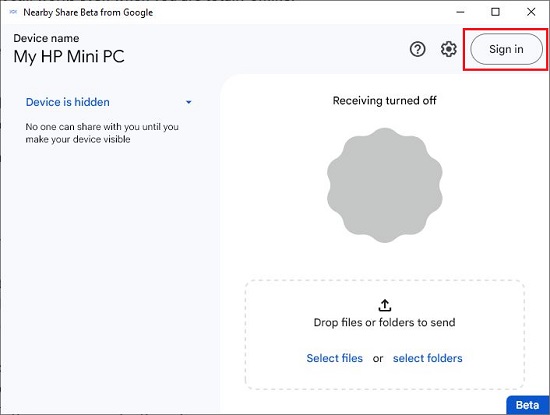Click the Device name label

click(x=46, y=38)
